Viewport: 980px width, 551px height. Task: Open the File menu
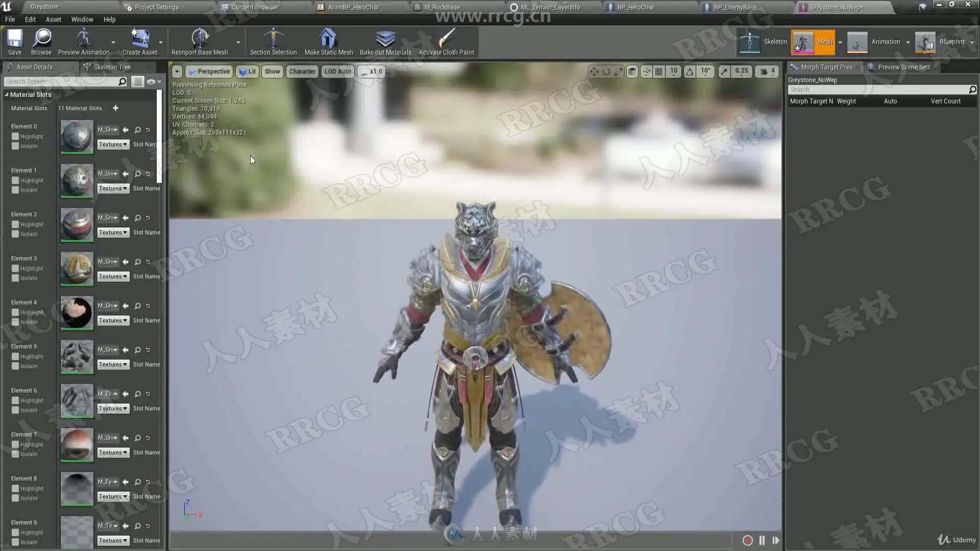10,19
